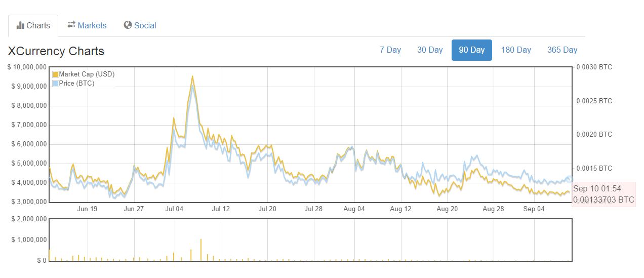
Task: Open the Charts tab
Action: tap(33, 25)
